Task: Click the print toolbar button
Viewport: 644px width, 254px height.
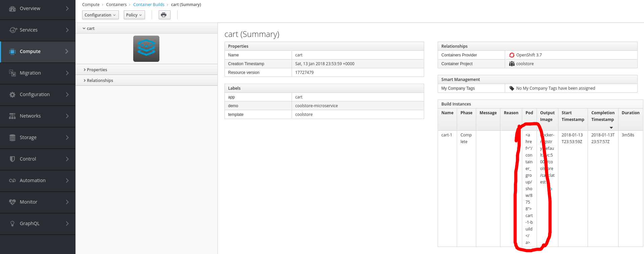Action: tap(164, 15)
